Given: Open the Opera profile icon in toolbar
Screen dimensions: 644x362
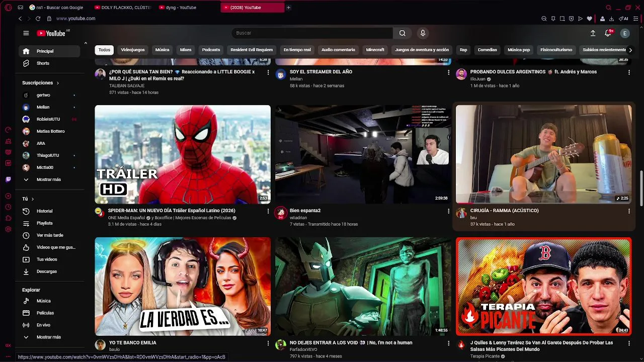Looking at the screenshot, I should 602,19.
